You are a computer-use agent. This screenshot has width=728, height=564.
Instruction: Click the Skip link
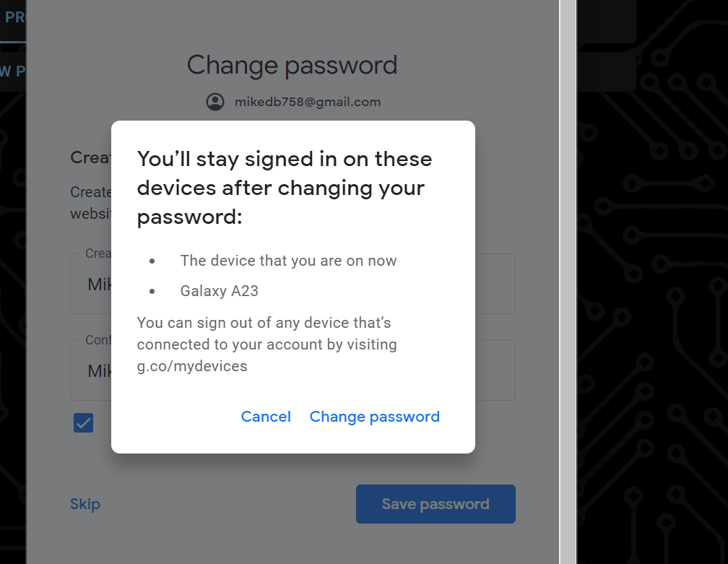[85, 504]
